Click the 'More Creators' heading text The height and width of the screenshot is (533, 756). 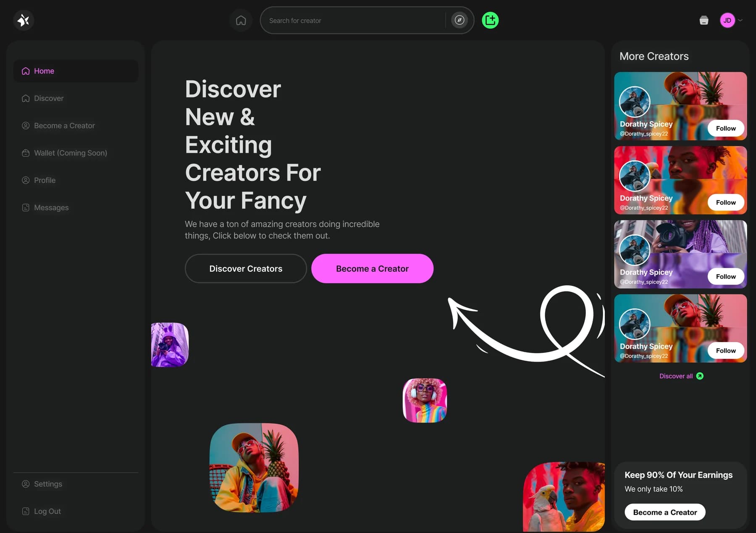coord(654,56)
